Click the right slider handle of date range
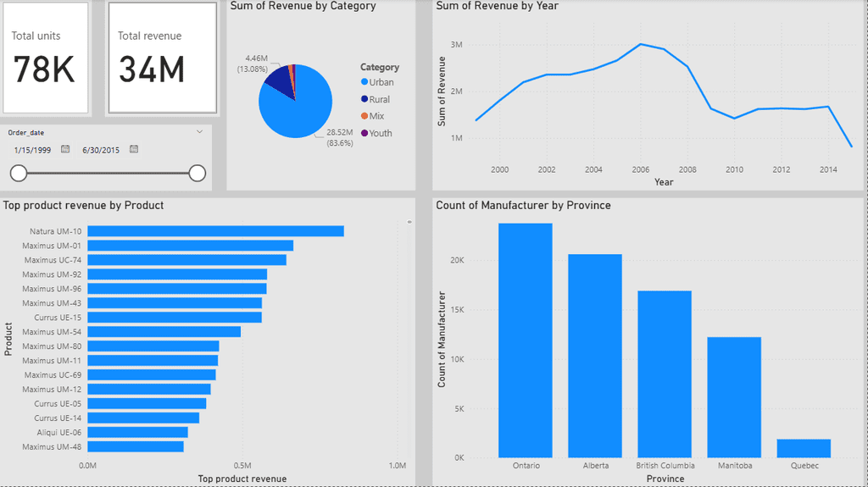The height and width of the screenshot is (487, 868). pos(197,174)
